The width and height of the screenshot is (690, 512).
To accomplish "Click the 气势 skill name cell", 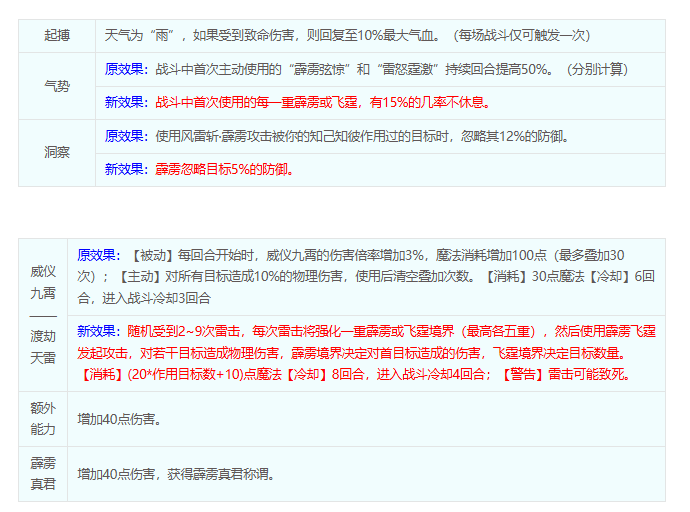I will [x=57, y=86].
